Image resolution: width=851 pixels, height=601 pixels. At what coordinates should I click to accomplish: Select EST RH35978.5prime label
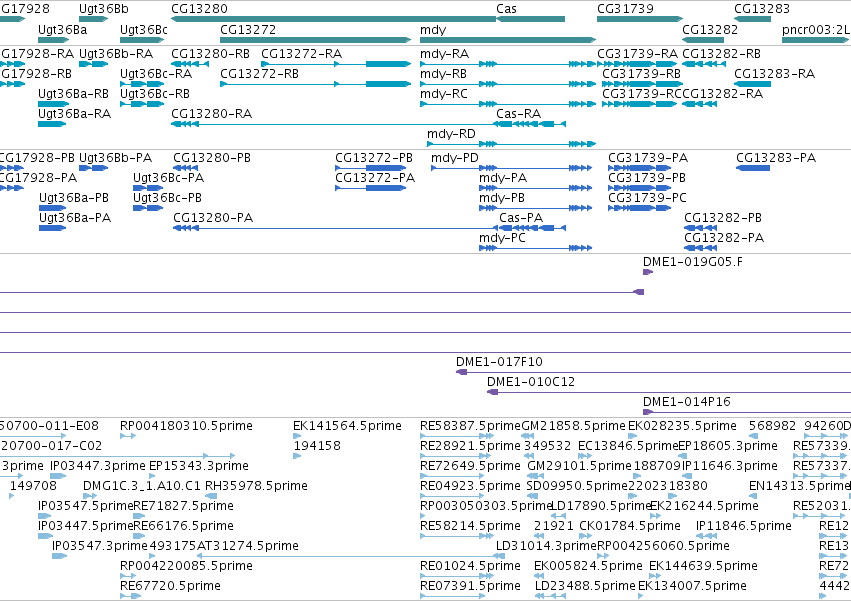point(256,486)
